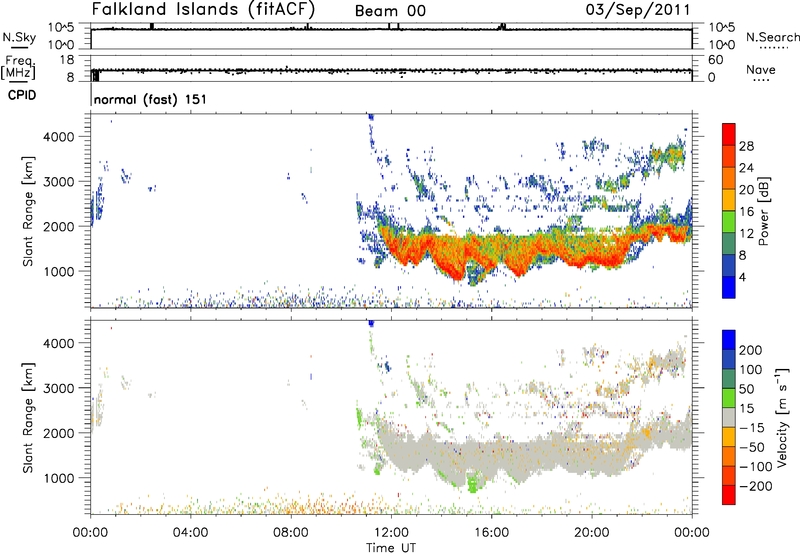Click the 'CPID' label

point(22,95)
